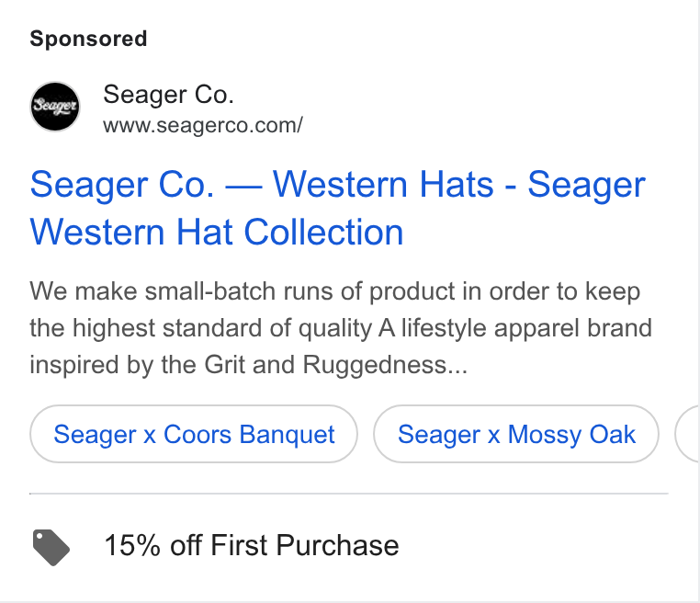Click the partially visible chip after Mossy Oak
Image resolution: width=700 pixels, height=603 pixels.
[687, 434]
